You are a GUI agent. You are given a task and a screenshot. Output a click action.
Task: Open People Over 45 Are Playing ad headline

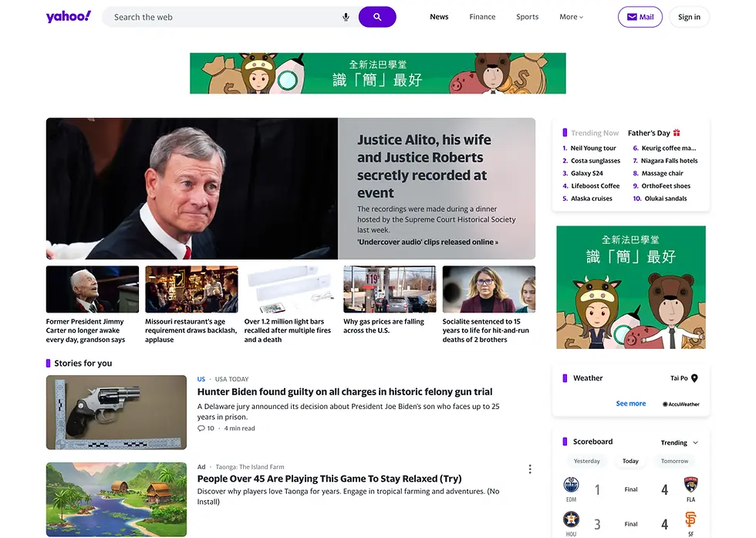[x=329, y=479]
